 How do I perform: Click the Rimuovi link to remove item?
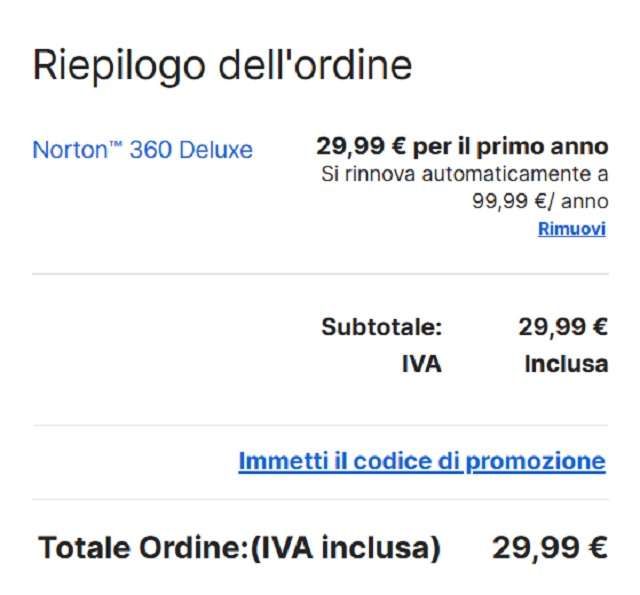tap(572, 229)
